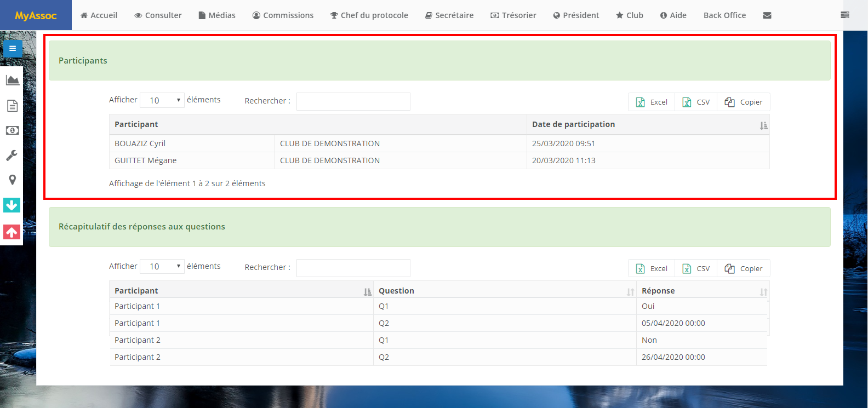Select the GUITTET Mégane cell
868x408 pixels.
[x=192, y=160]
